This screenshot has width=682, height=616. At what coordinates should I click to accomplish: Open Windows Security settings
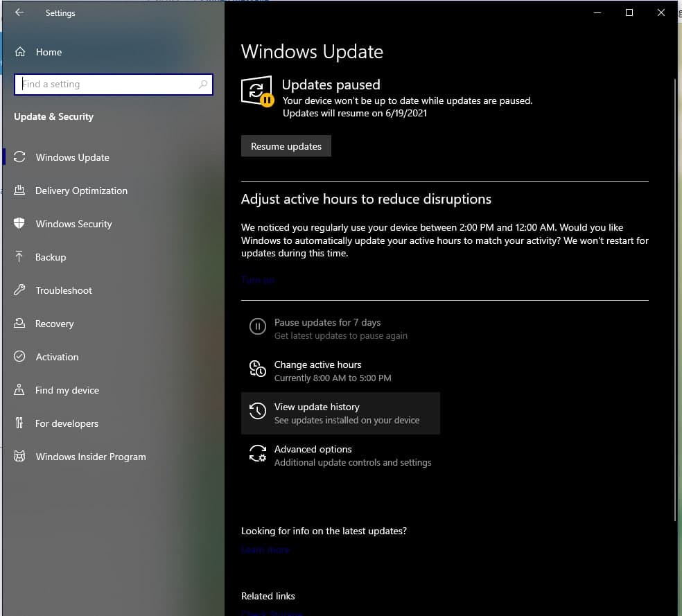coord(73,224)
